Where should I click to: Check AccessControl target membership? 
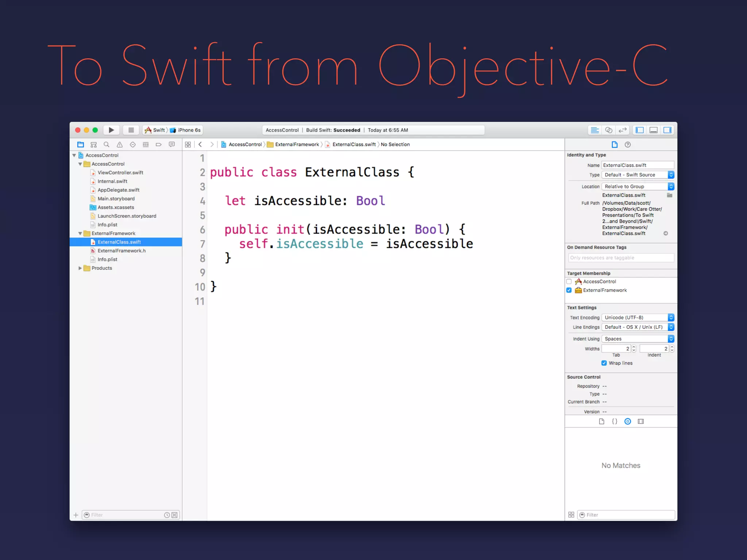tap(569, 281)
